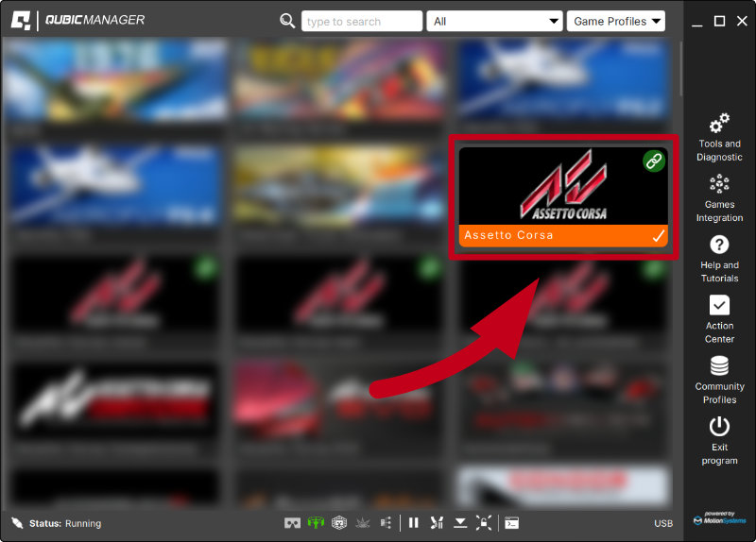
Task: Click the network tree device icon
Action: click(x=386, y=523)
